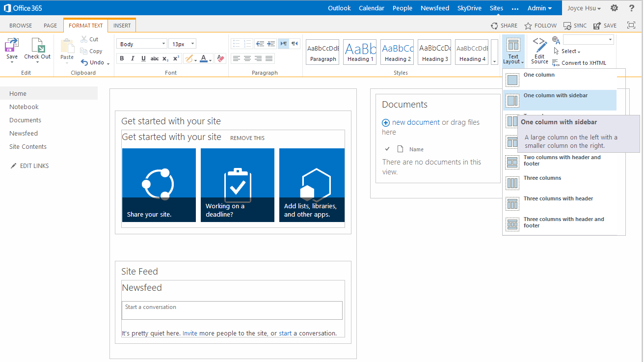This screenshot has height=362, width=644.
Task: Apply the Heading 4 style
Action: click(x=472, y=52)
